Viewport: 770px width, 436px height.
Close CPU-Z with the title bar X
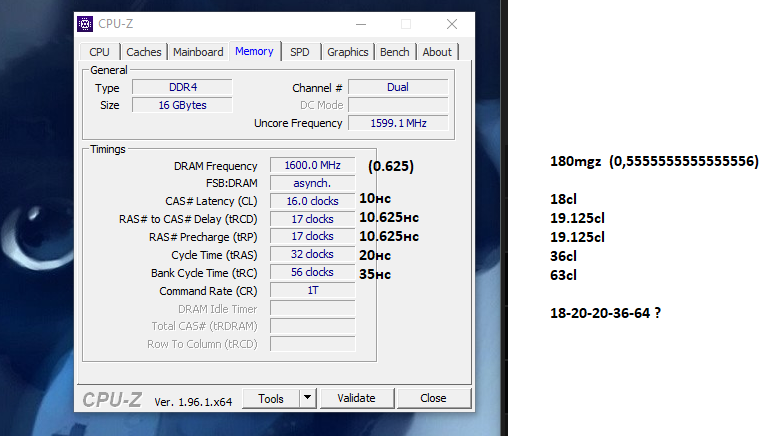click(x=452, y=24)
